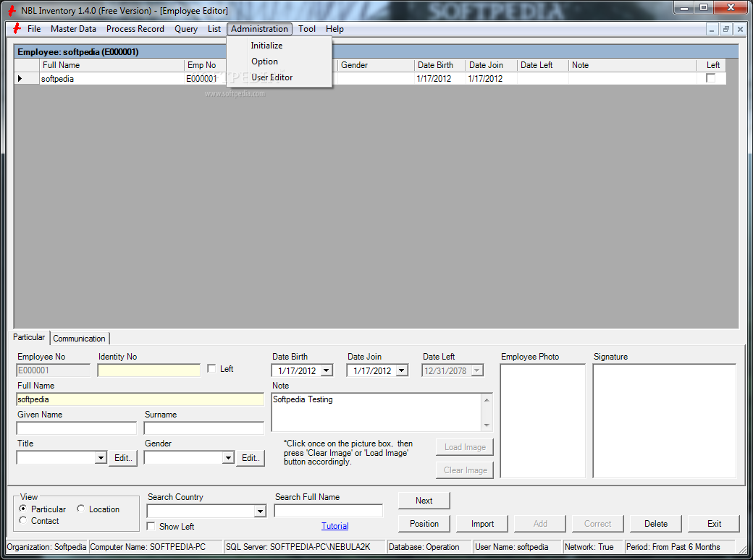Click the Signature picture box

coord(665,421)
